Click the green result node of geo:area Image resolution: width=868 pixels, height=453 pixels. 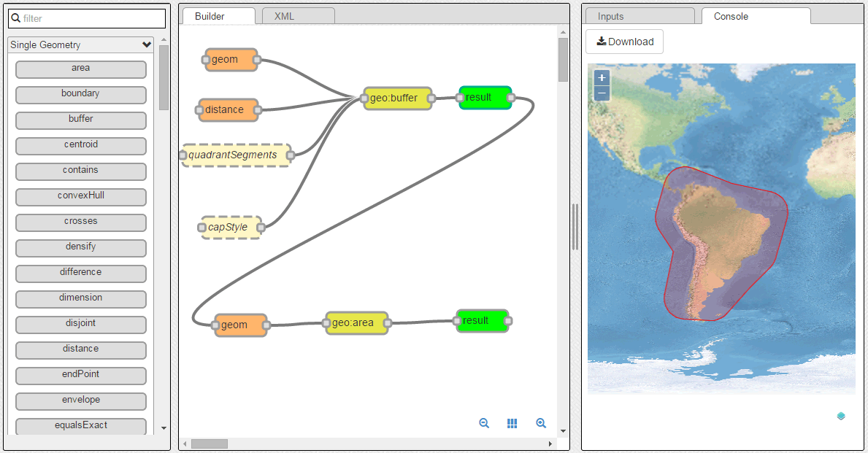[x=481, y=321]
